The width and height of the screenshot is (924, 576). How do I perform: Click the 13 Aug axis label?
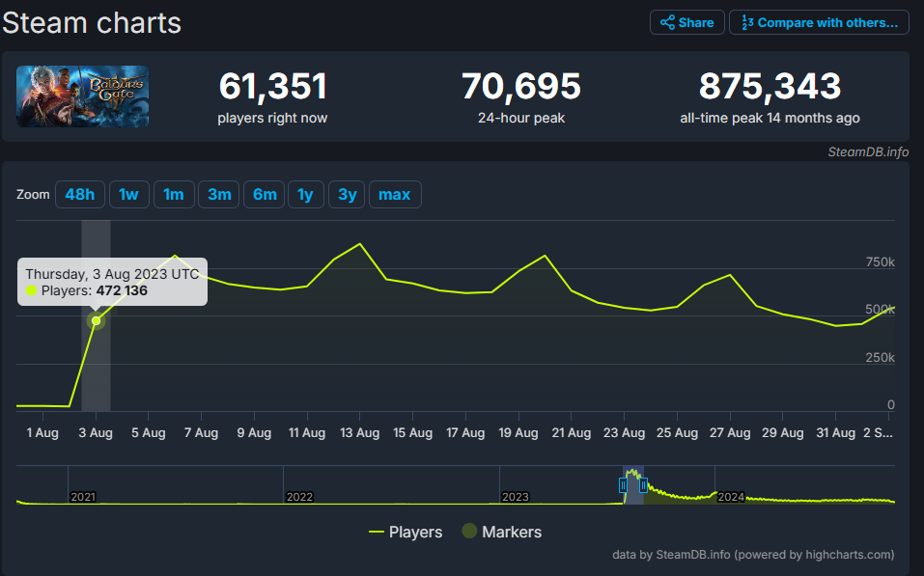pyautogui.click(x=359, y=433)
